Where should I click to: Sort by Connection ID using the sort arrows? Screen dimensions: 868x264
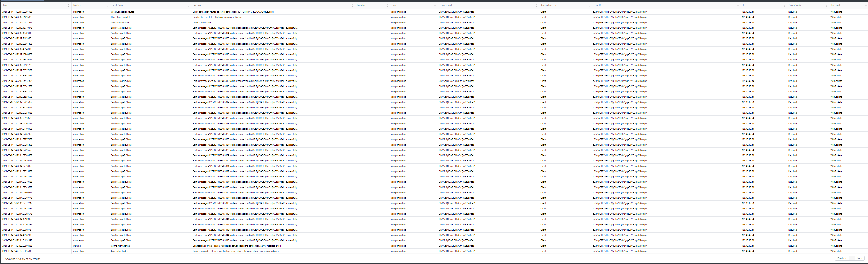click(536, 5)
